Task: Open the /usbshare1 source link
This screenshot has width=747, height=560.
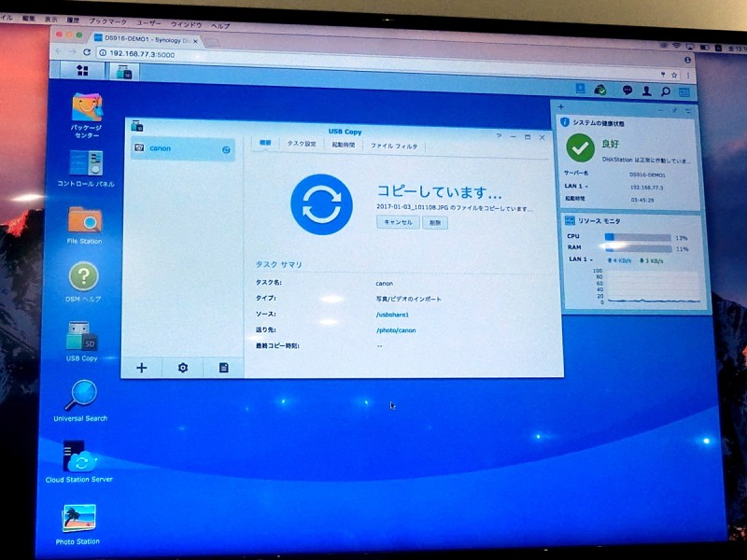Action: coord(392,315)
